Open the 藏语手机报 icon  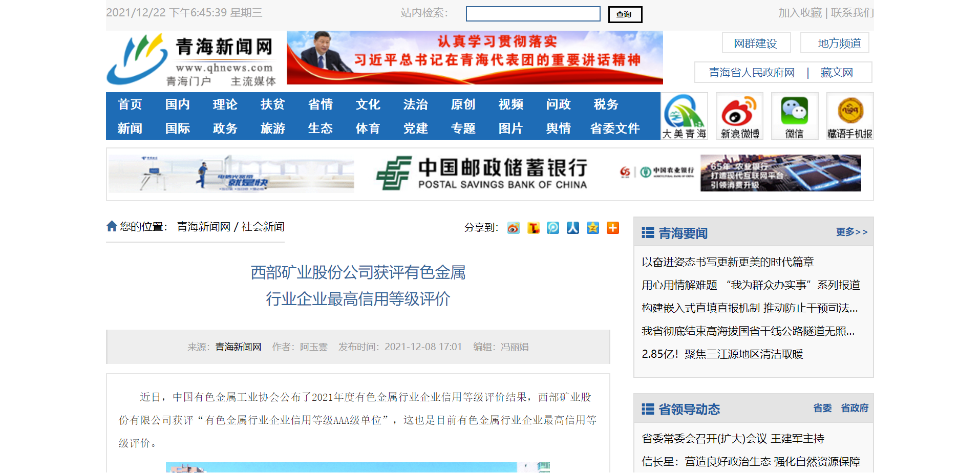pyautogui.click(x=849, y=116)
